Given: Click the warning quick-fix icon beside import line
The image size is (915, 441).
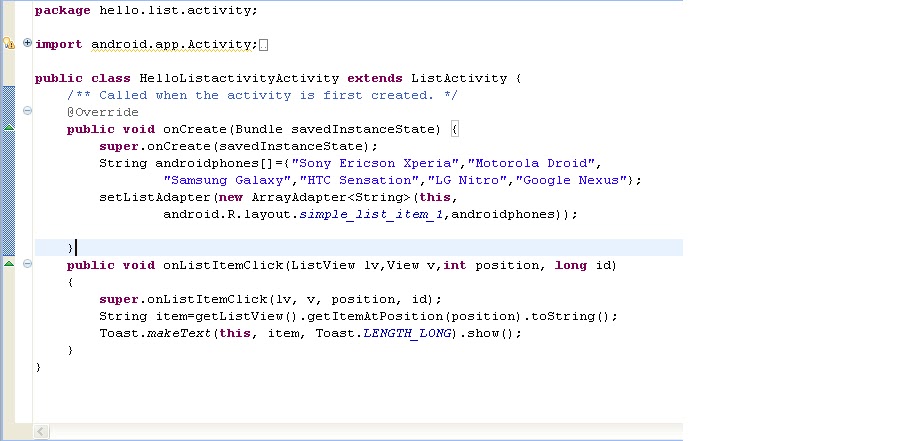Looking at the screenshot, I should point(8,43).
